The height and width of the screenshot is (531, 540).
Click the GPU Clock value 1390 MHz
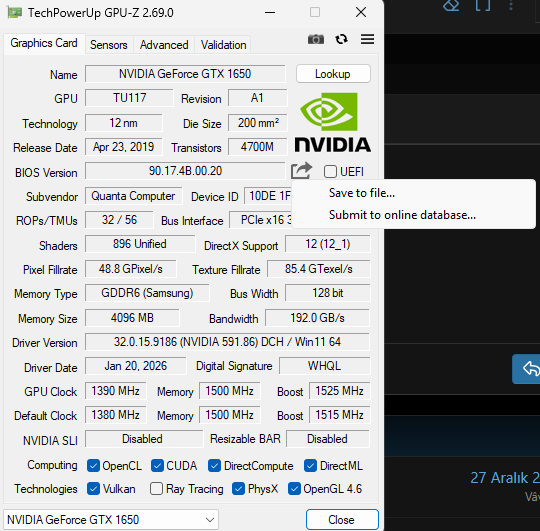click(115, 391)
